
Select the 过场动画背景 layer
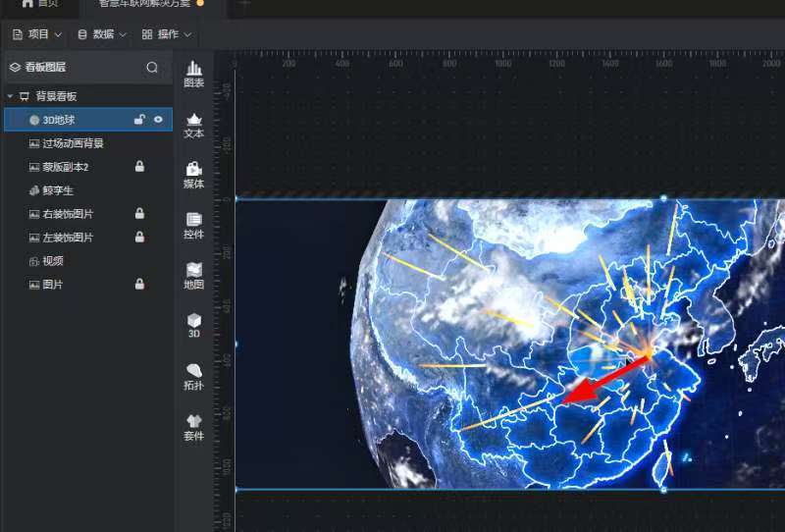pos(88,143)
